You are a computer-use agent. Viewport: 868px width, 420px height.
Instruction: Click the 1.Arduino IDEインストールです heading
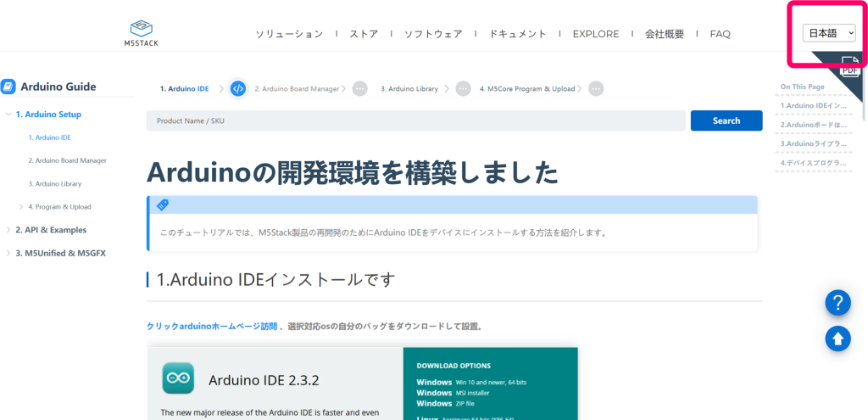coord(275,280)
